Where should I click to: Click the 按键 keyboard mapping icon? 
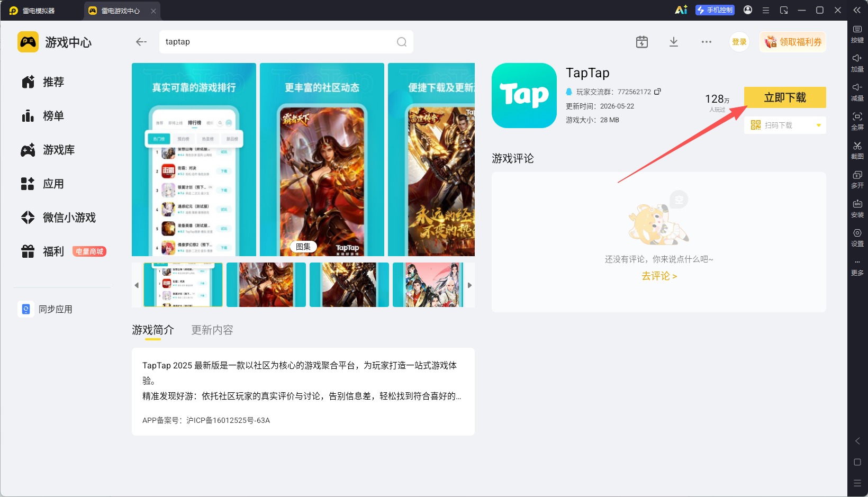coord(857,34)
